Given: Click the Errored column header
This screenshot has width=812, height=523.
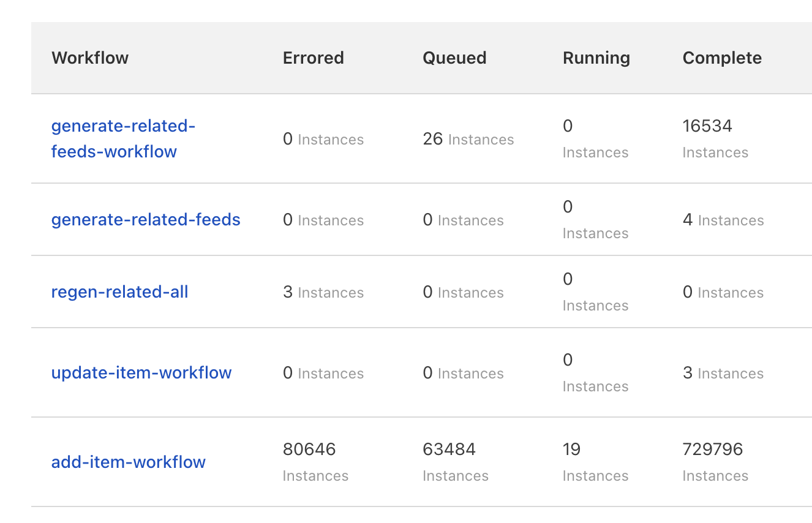Looking at the screenshot, I should point(313,58).
